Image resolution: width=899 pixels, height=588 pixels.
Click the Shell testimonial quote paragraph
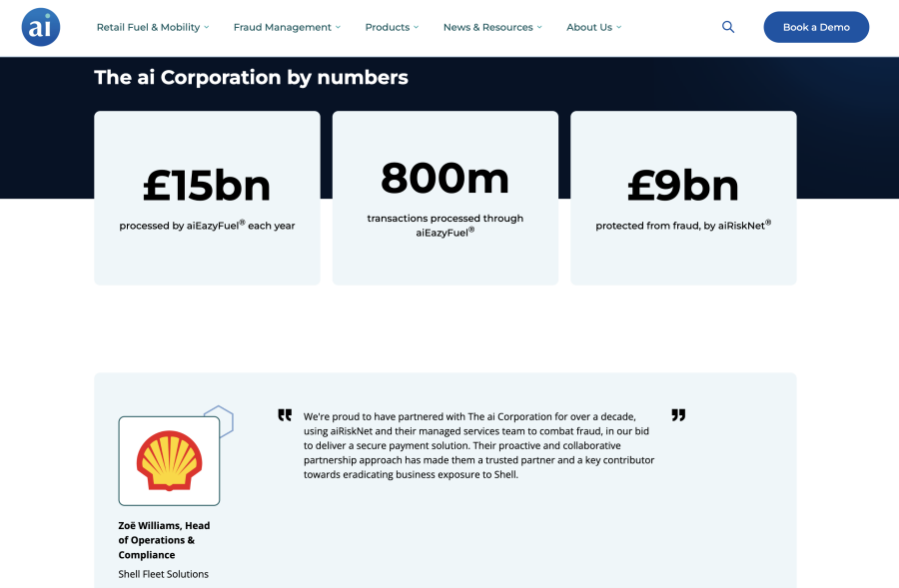[x=478, y=445]
